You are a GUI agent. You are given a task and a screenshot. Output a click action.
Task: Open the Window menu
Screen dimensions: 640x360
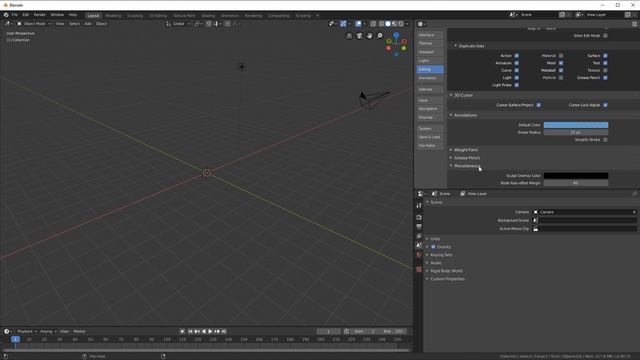click(57, 15)
